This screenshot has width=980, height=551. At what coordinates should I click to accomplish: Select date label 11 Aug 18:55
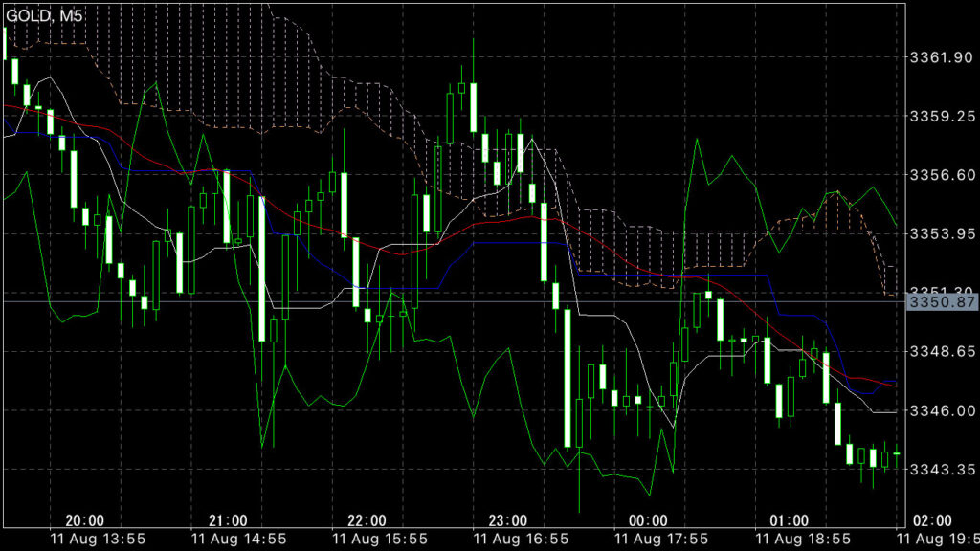click(x=803, y=540)
